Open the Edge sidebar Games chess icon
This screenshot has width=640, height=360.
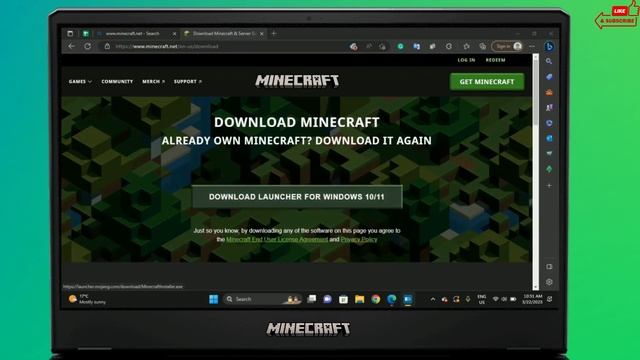coord(549,107)
